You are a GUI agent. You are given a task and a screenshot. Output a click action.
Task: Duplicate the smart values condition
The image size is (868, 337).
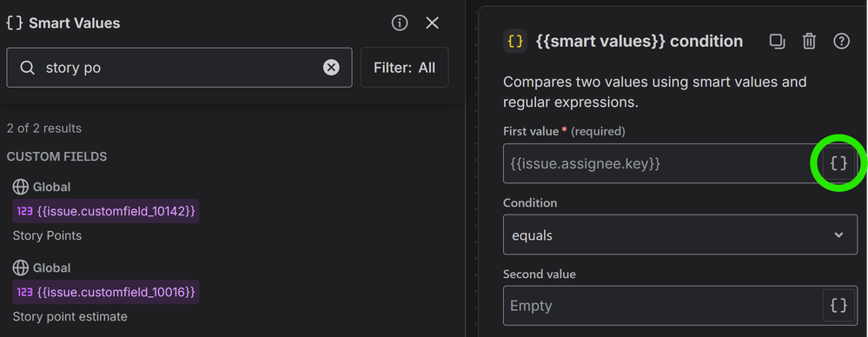click(x=778, y=41)
